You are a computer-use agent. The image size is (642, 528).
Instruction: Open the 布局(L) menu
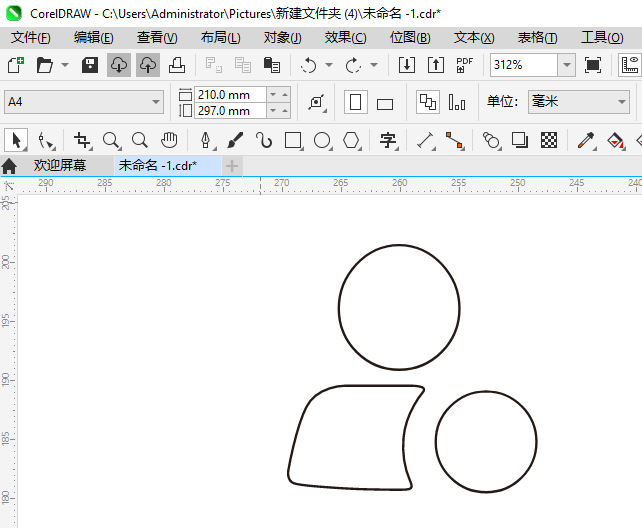pos(221,38)
